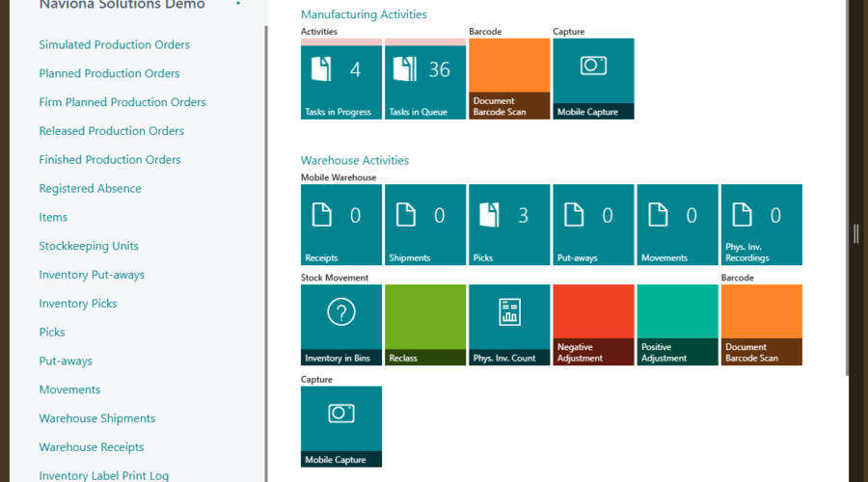Open the Put-aways tile

tap(593, 225)
